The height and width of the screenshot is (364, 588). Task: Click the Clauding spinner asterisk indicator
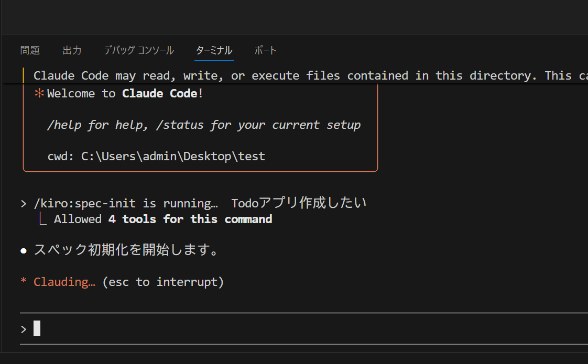[23, 281]
